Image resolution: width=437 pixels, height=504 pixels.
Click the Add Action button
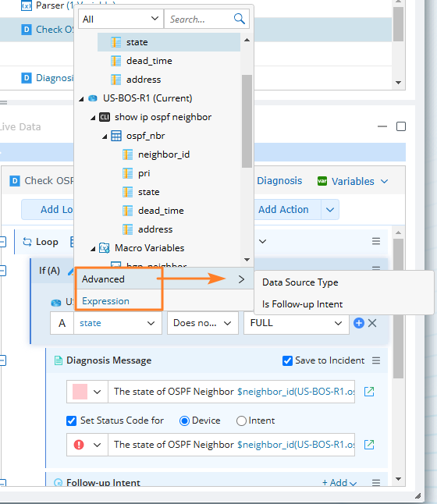pyautogui.click(x=283, y=210)
